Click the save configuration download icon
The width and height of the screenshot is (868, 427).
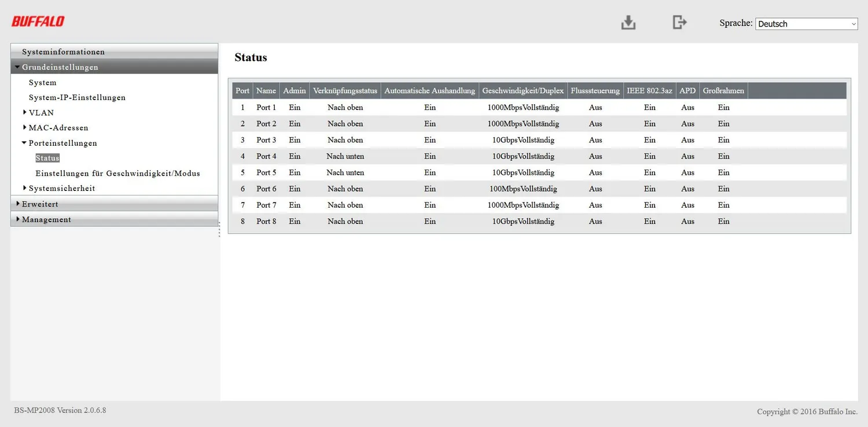point(628,23)
